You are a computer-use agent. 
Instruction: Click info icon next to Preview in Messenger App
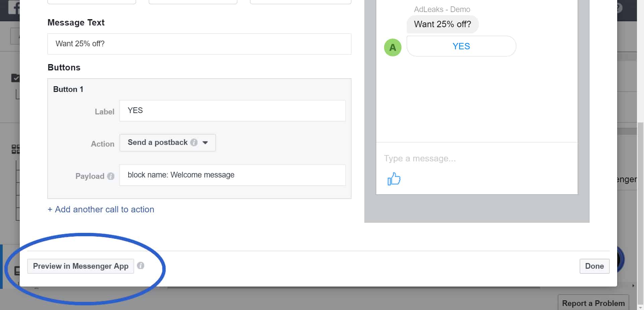click(141, 266)
